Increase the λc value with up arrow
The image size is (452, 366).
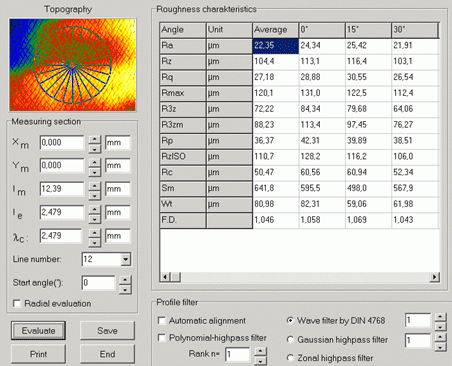pyautogui.click(x=95, y=233)
